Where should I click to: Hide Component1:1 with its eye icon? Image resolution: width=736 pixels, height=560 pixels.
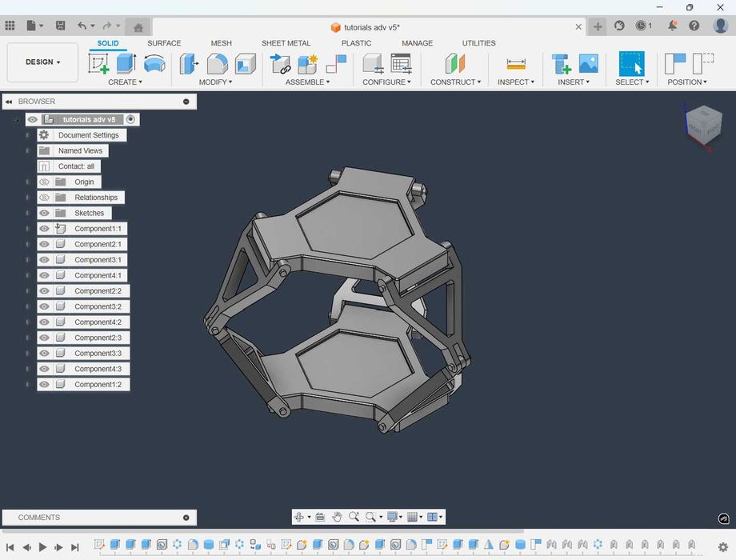pos(44,229)
